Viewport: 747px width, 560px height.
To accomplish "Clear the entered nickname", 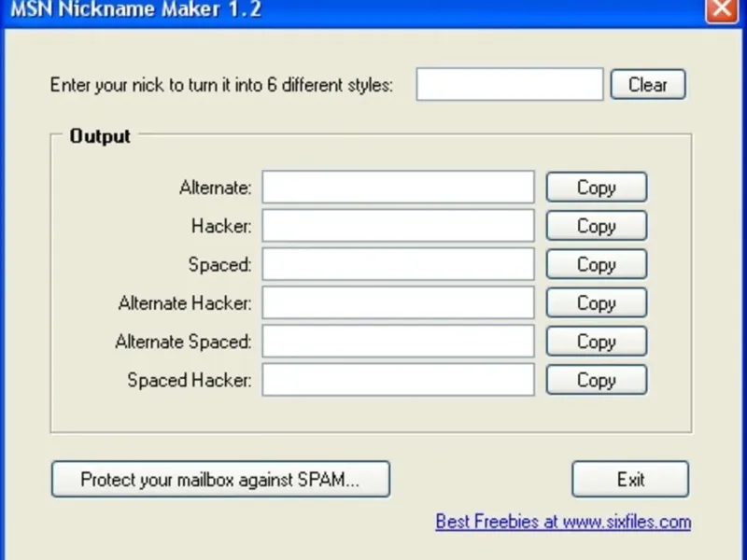I will (x=648, y=84).
